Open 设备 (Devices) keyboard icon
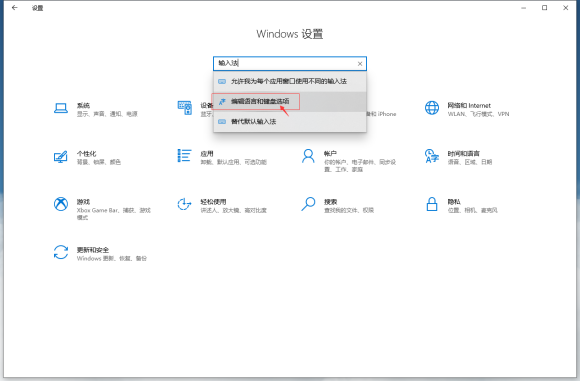Image resolution: width=580 pixels, height=381 pixels. coord(185,108)
